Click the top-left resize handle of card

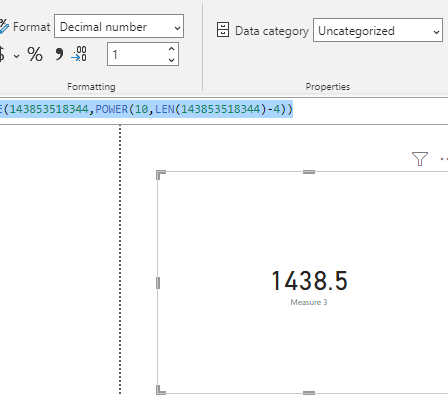(x=160, y=175)
